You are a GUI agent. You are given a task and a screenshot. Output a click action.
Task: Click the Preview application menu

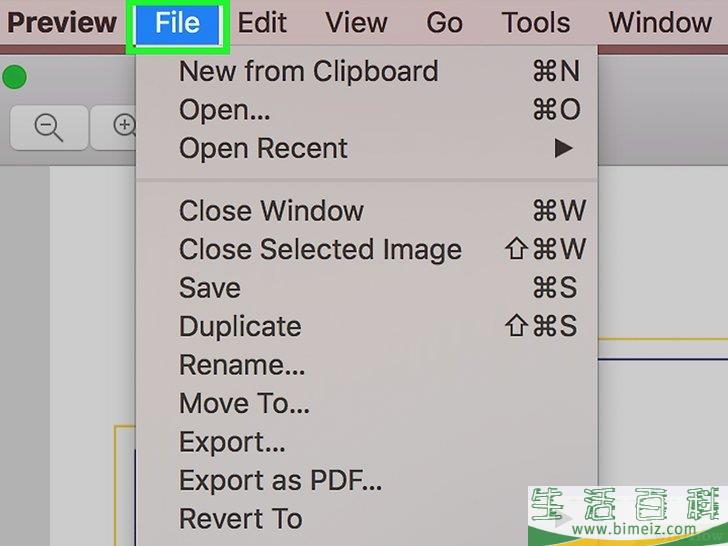[x=62, y=23]
